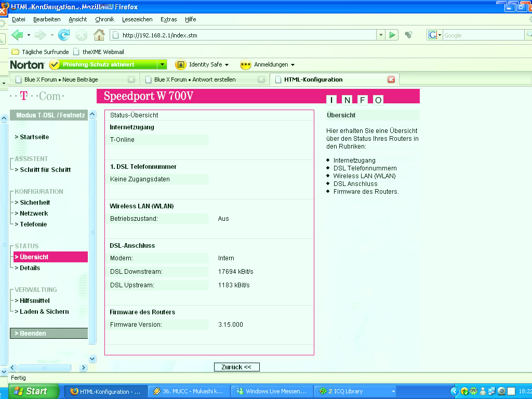Click the sidebar scroll up arrow

92,114
